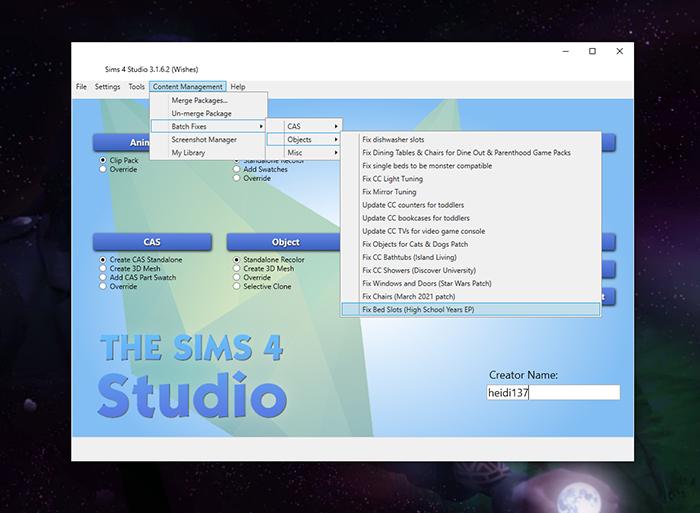Viewport: 700px width, 513px height.
Task: Select Override under Animation
Action: coord(103,169)
